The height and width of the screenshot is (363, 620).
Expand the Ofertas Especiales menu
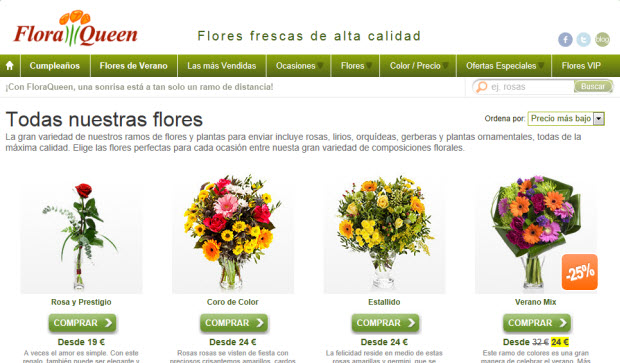[x=504, y=66]
